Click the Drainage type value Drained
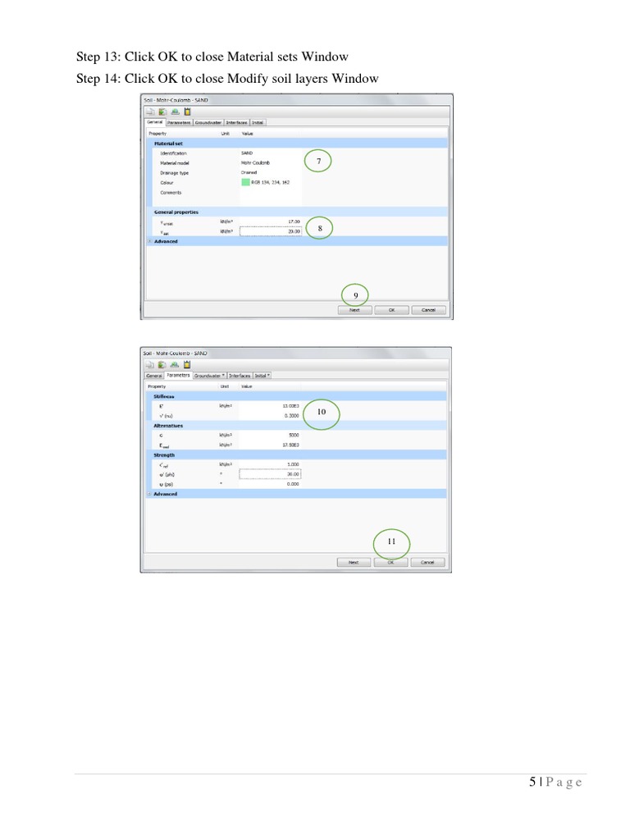This screenshot has height=840, width=630. tap(249, 172)
